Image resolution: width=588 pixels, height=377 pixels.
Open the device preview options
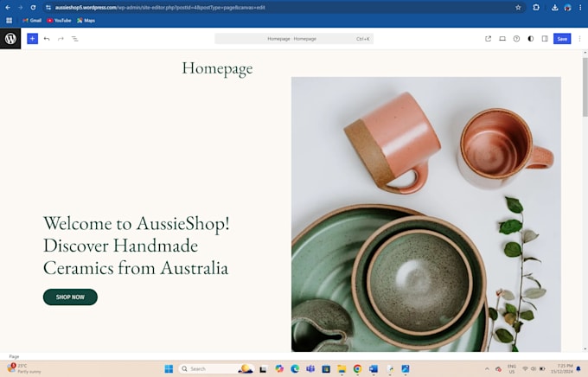pos(502,39)
